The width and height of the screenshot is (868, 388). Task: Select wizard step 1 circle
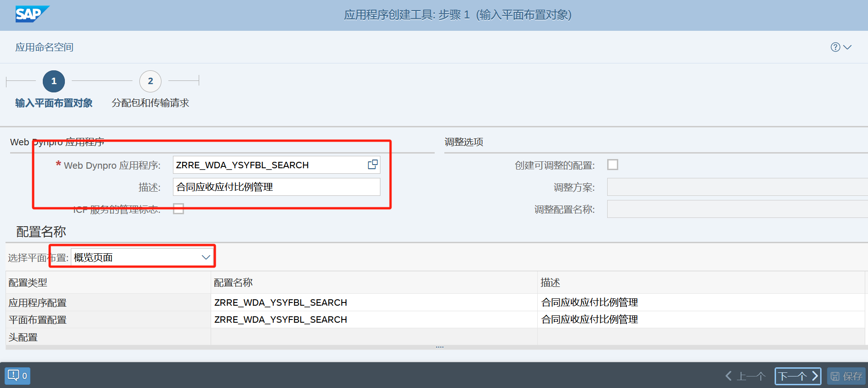pos(54,81)
